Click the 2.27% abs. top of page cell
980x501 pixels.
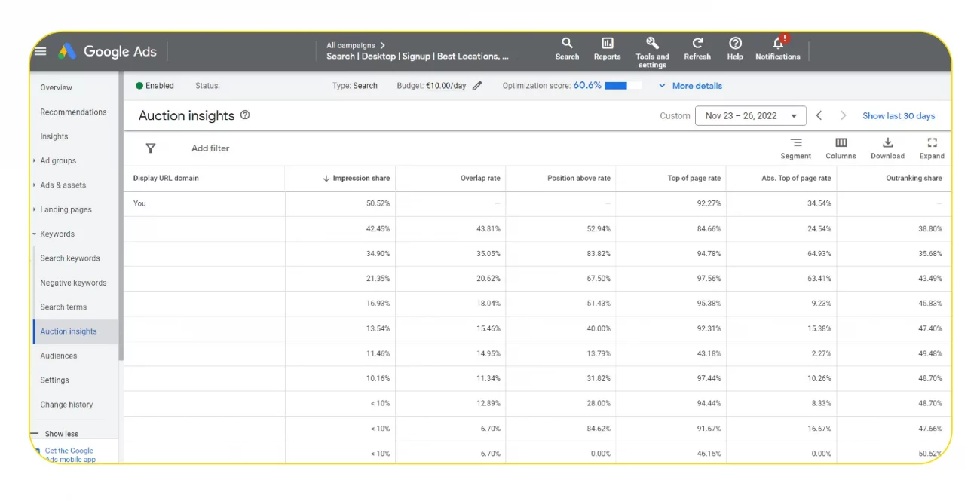(821, 353)
